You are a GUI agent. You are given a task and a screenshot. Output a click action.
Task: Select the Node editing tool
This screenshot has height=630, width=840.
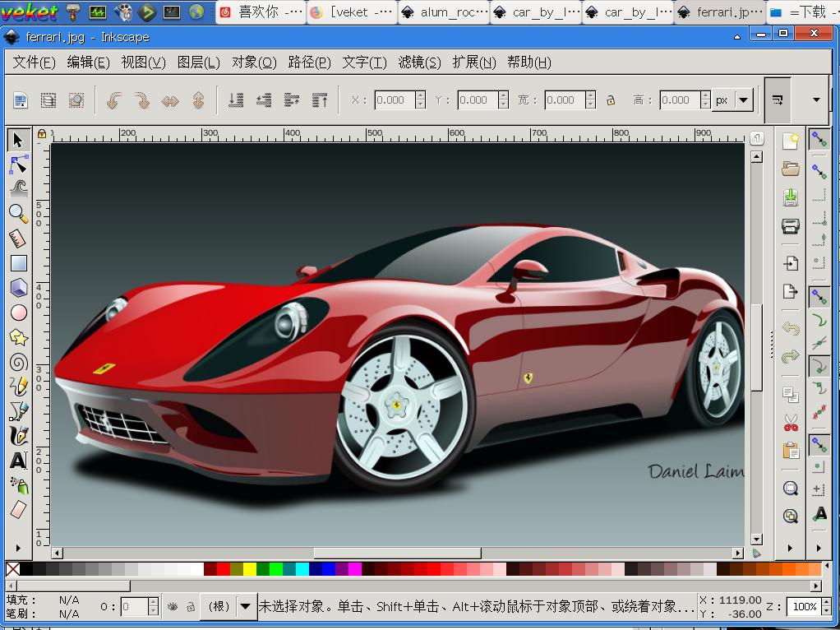point(18,164)
